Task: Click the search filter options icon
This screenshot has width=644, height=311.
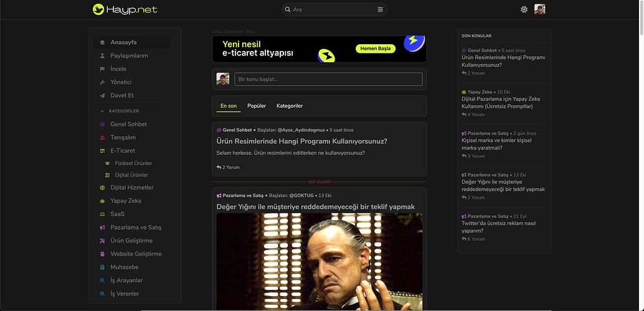Action: (x=380, y=9)
